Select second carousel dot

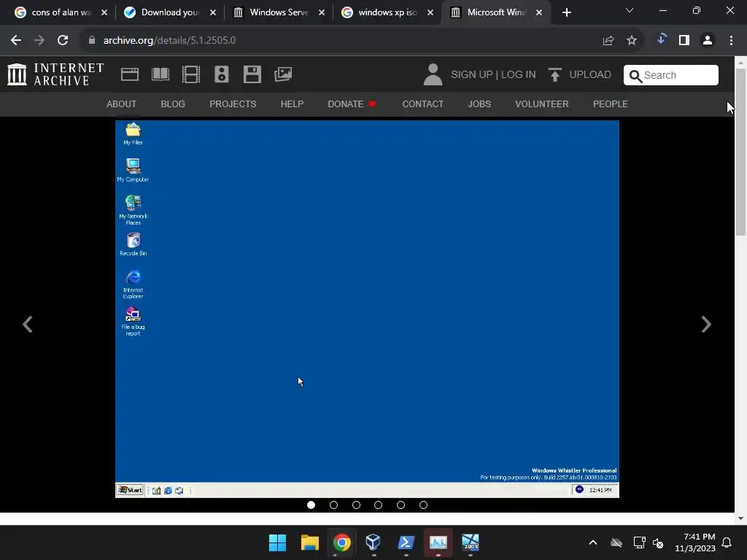(x=333, y=505)
